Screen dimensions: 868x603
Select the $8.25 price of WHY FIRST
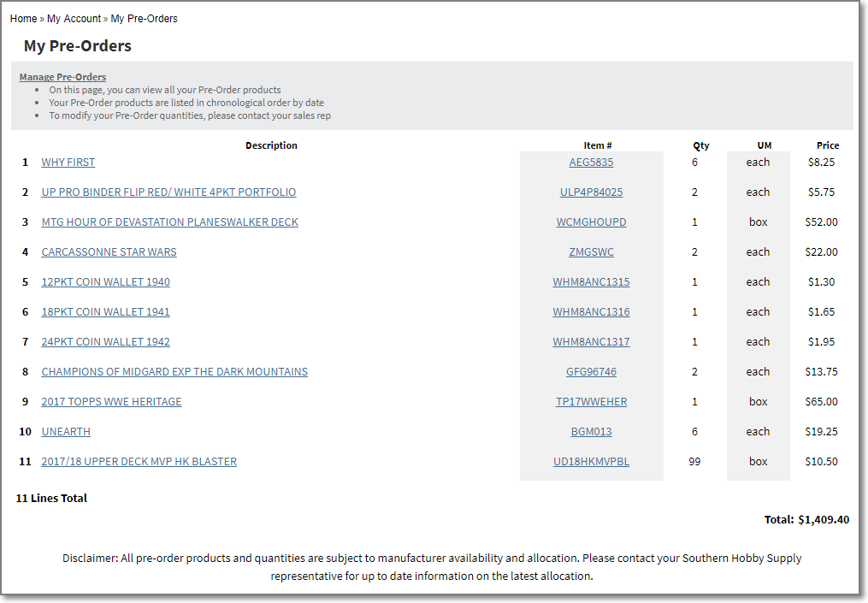(822, 163)
